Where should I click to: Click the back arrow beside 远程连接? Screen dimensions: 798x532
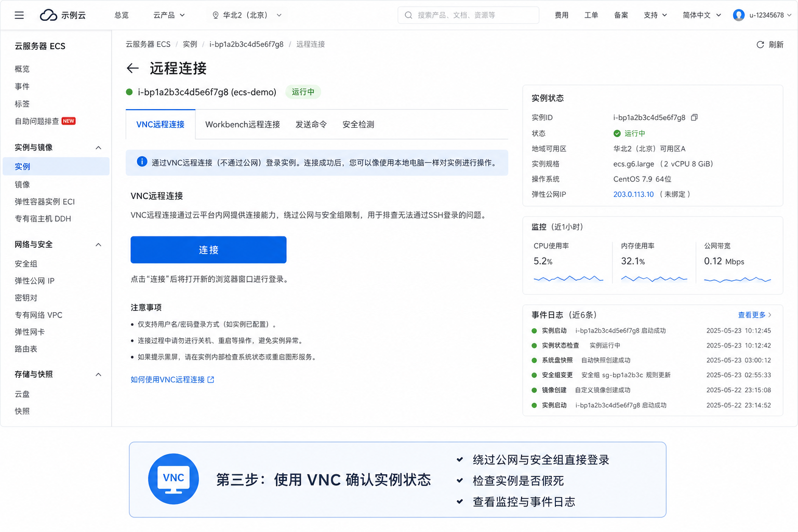click(133, 68)
